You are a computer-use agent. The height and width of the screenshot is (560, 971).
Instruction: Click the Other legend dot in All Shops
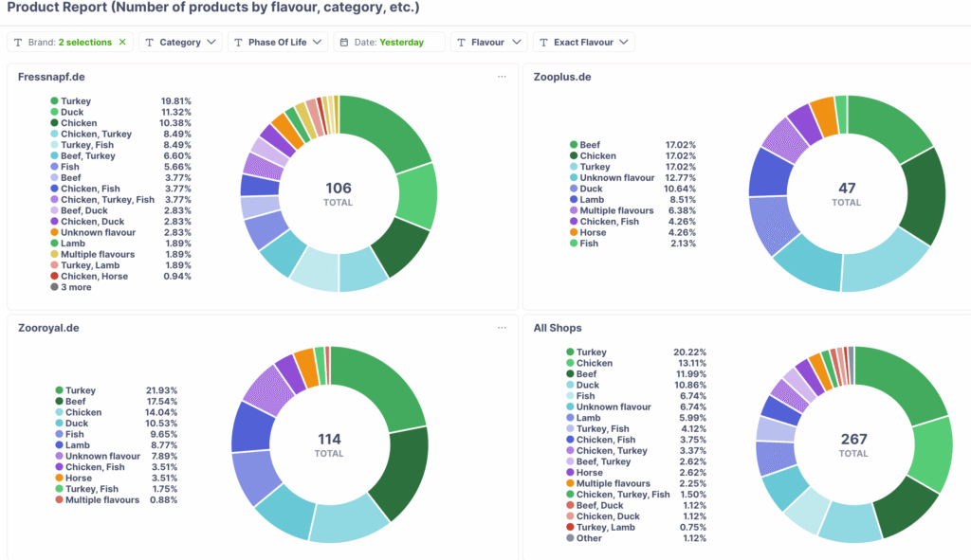pos(571,538)
